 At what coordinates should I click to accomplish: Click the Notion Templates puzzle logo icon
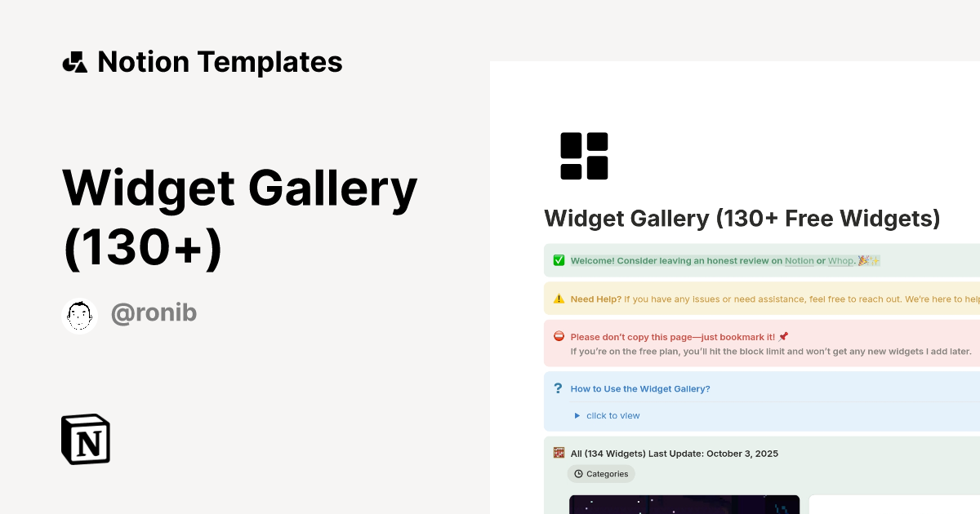(x=74, y=61)
